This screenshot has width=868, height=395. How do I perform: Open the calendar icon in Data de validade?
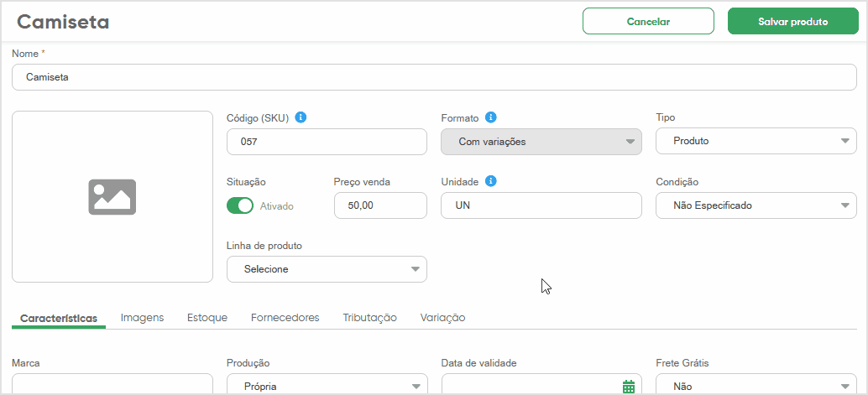pos(628,386)
